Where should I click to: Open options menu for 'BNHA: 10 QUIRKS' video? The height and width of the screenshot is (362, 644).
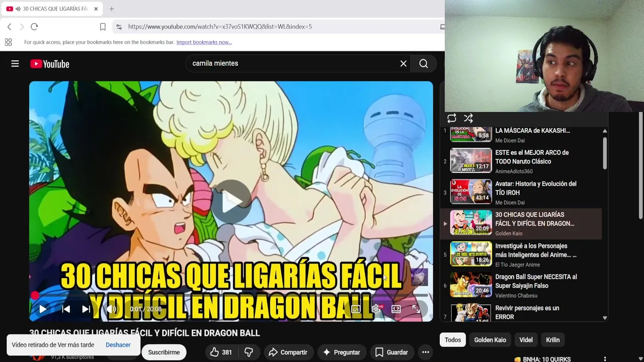pos(605,359)
